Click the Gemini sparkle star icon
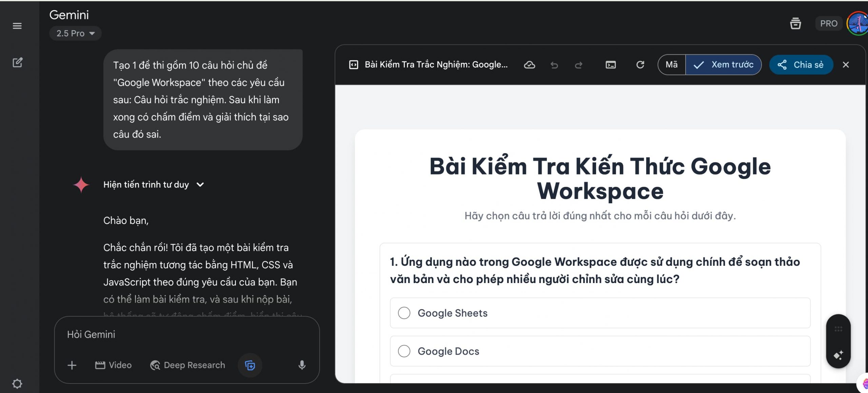The image size is (868, 393). [81, 185]
